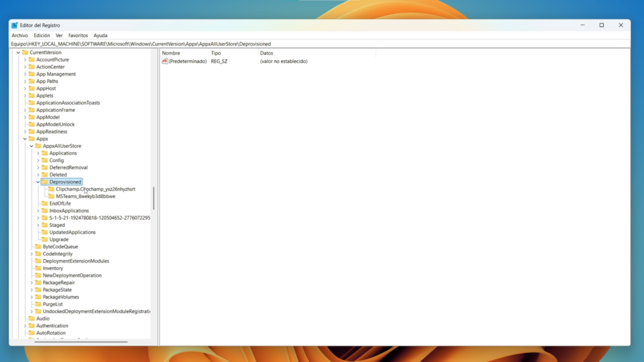Click the Datos column header

[267, 53]
